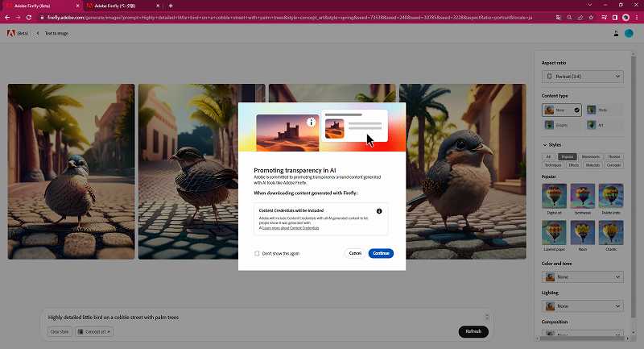
Task: Select Graphic content type
Action: click(561, 125)
